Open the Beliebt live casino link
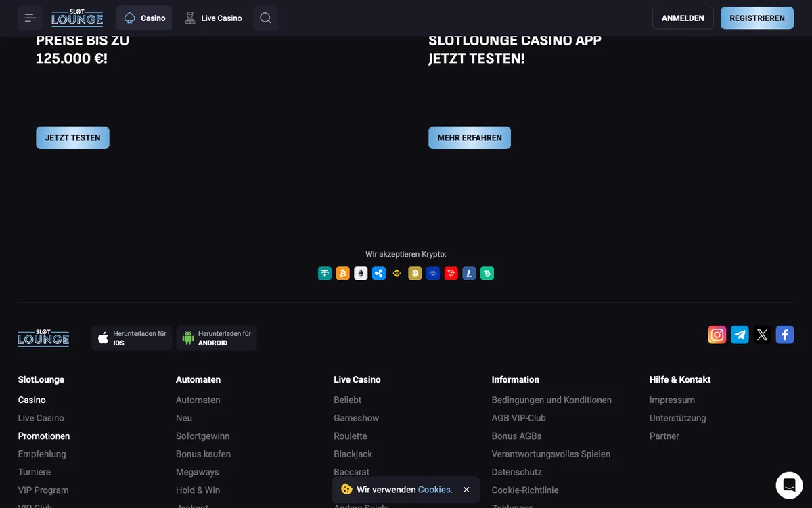The image size is (812, 508). pyautogui.click(x=348, y=400)
